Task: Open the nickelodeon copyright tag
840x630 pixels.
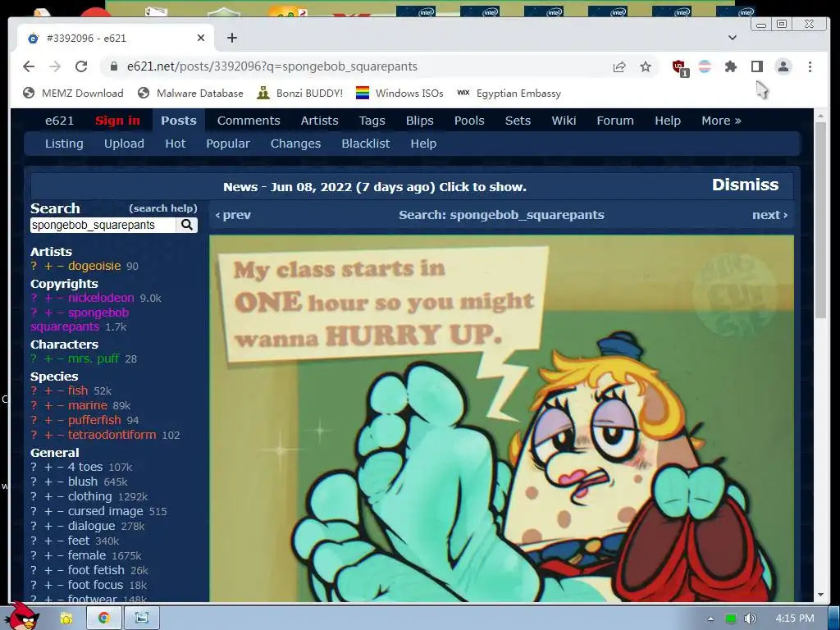Action: pyautogui.click(x=101, y=298)
